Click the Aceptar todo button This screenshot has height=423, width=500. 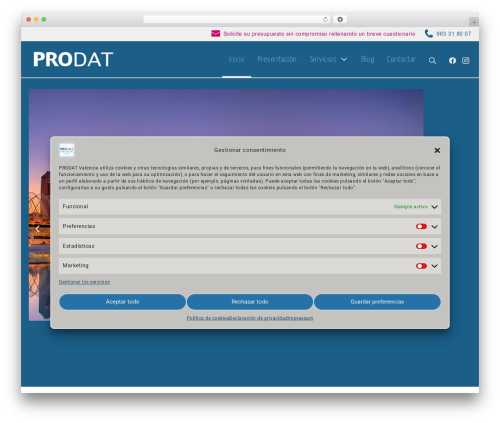[122, 302]
